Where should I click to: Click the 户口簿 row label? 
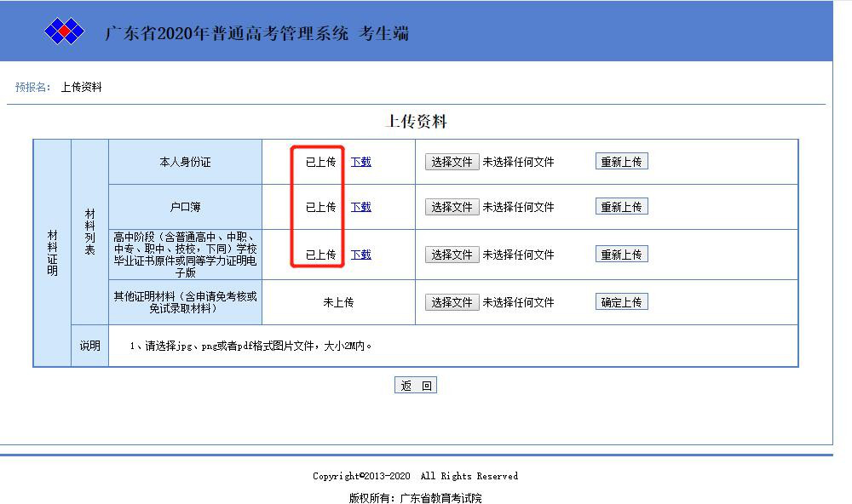185,207
